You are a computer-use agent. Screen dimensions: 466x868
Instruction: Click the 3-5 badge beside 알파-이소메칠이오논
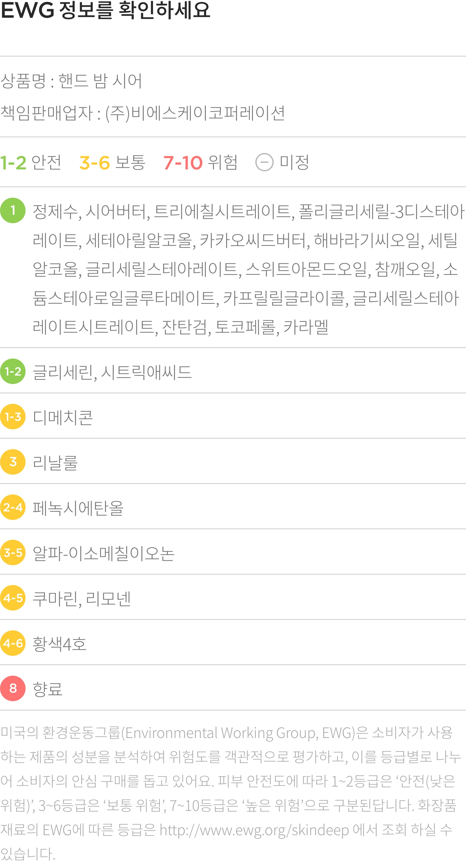(13, 552)
